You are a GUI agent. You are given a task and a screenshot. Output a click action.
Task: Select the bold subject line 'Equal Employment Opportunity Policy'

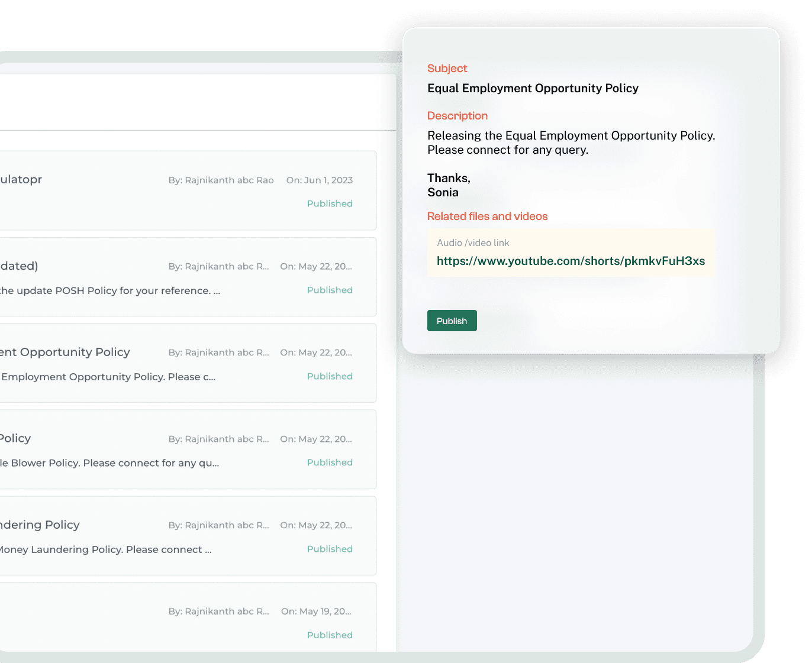(x=533, y=88)
